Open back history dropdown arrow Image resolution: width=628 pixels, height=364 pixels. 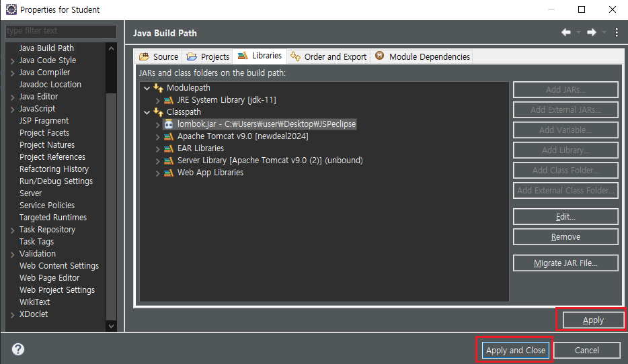pyautogui.click(x=578, y=32)
